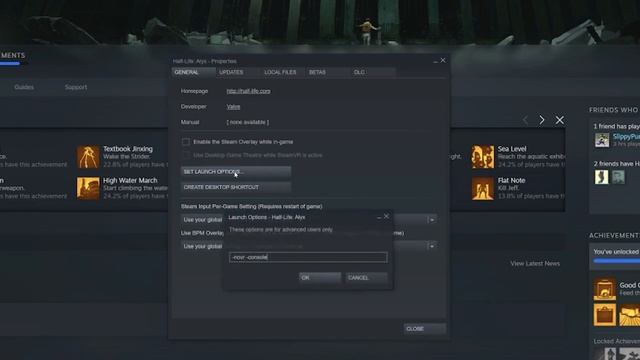Open the half-life.com homepage link
The image size is (640, 360).
point(248,91)
